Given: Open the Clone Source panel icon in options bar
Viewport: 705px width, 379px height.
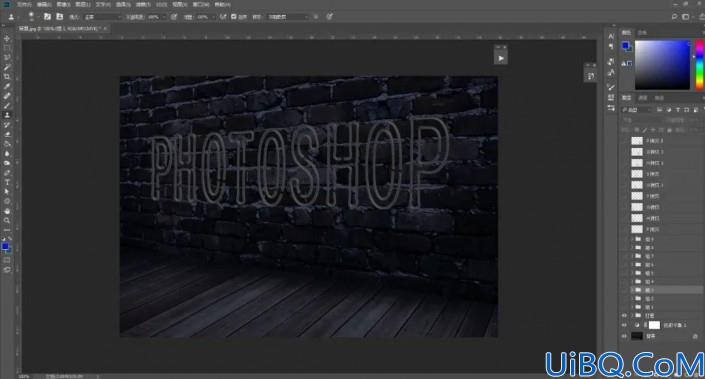Looking at the screenshot, I should [59, 17].
